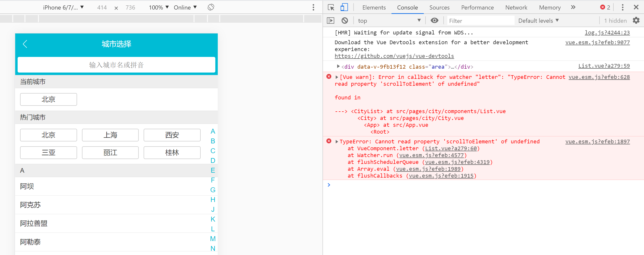Open vue.esm.js?efeb:1915 stack trace link
This screenshot has height=255, width=644.
(x=441, y=176)
